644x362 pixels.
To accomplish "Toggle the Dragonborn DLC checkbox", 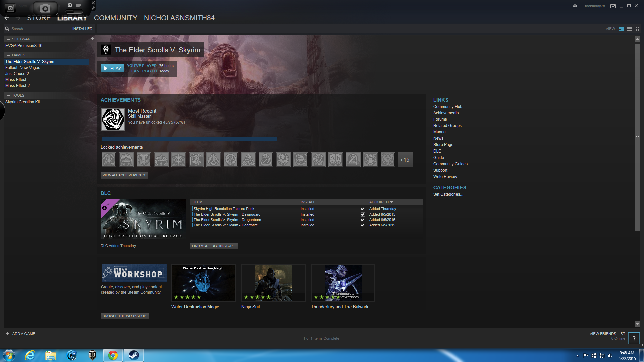I will [x=363, y=220].
